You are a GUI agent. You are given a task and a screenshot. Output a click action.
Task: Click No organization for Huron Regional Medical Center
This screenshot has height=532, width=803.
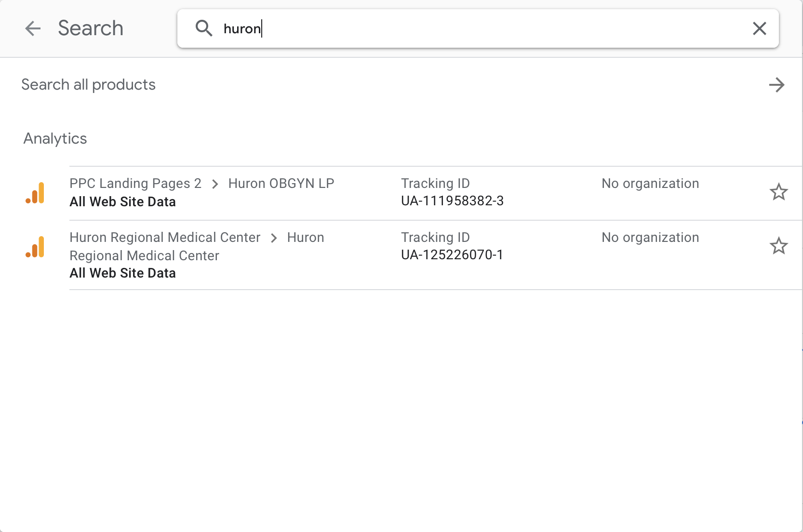pyautogui.click(x=650, y=238)
